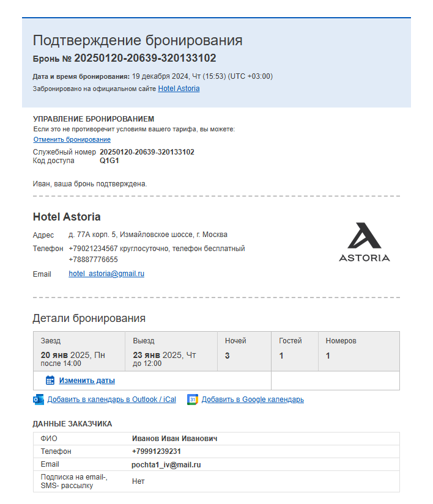The image size is (433, 504).
Task: Click the Astoria hotel logo
Action: click(x=364, y=242)
